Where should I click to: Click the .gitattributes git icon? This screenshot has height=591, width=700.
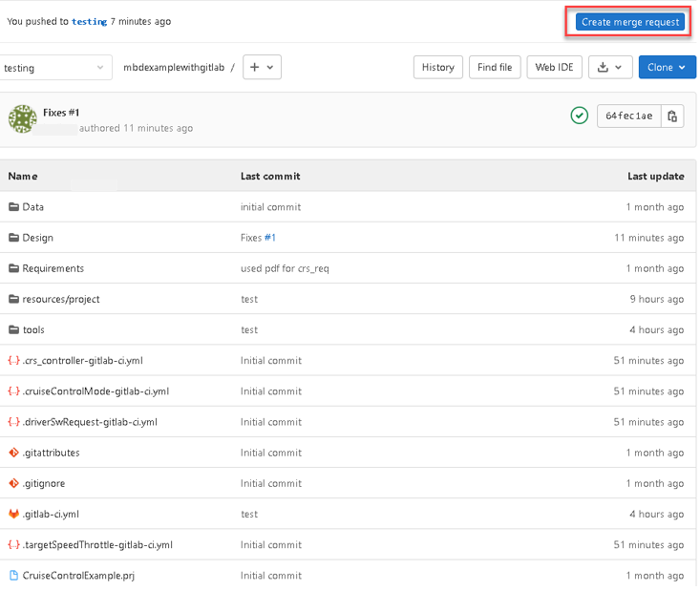13,453
